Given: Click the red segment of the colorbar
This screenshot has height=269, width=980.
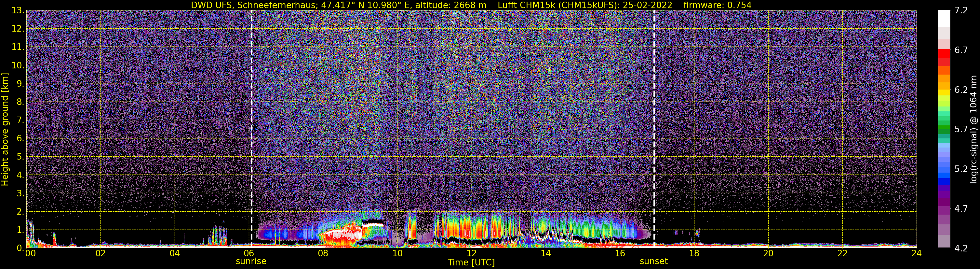Looking at the screenshot, I should [944, 54].
